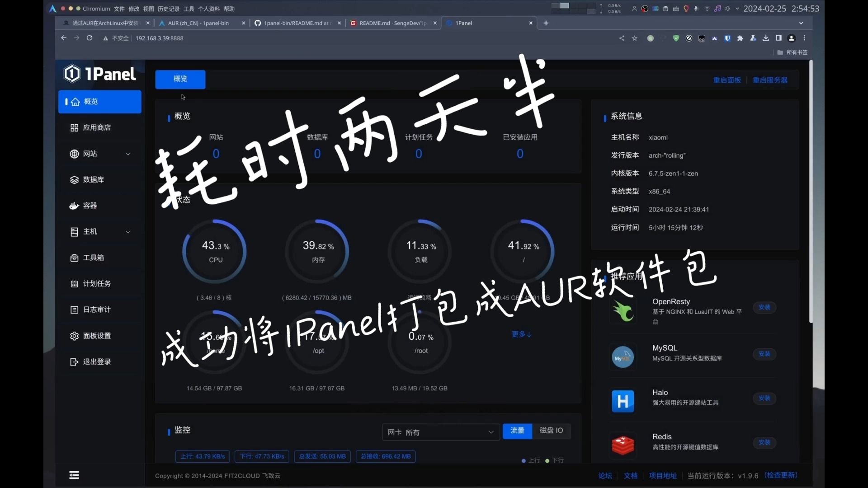Open the 历史记录 history menu
Viewport: 868px width, 488px height.
[169, 9]
